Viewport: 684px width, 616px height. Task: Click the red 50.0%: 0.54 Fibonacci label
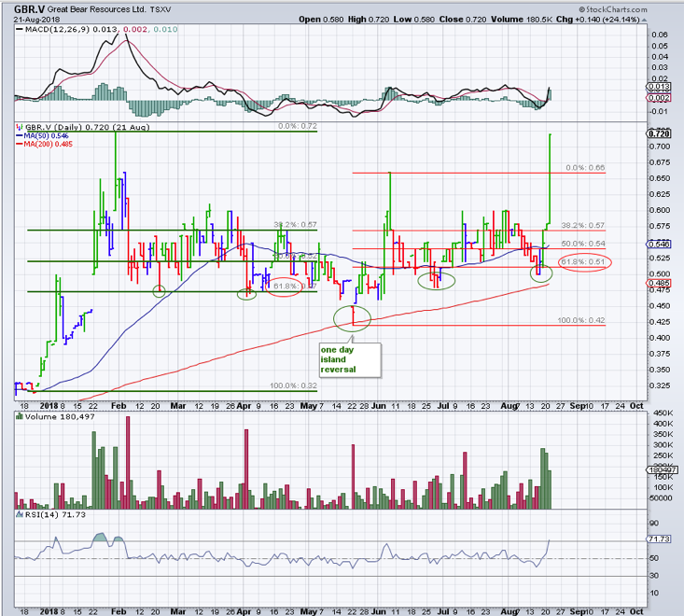pyautogui.click(x=583, y=244)
